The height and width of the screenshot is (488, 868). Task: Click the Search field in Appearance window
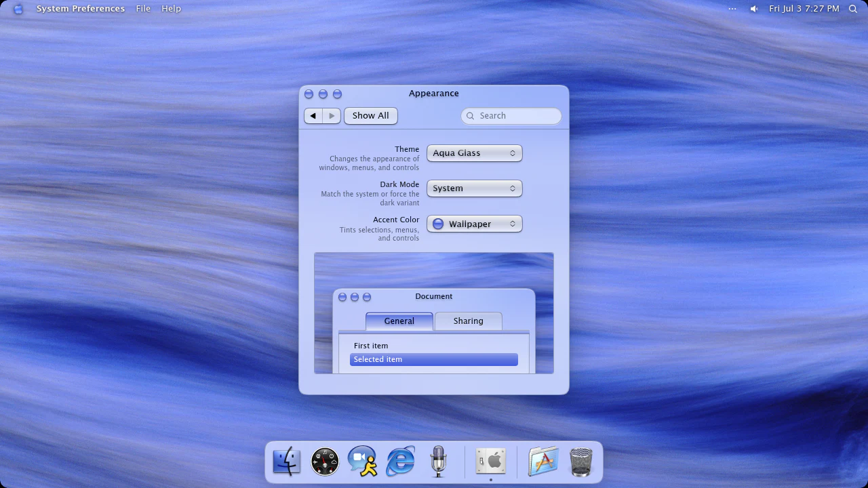511,116
